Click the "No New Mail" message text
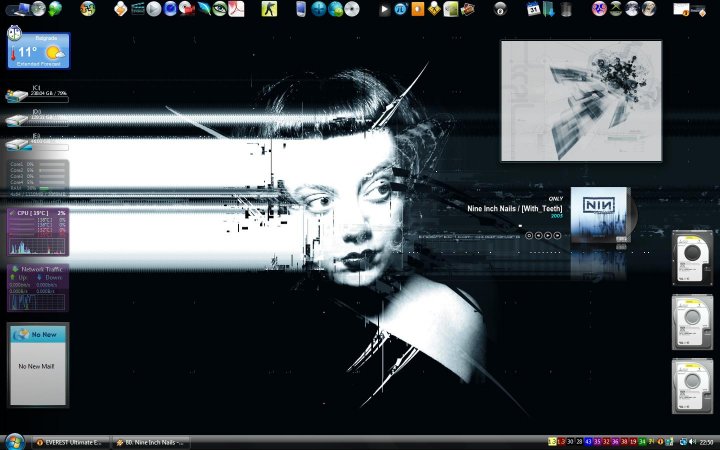This screenshot has height=450, width=720. (36, 366)
